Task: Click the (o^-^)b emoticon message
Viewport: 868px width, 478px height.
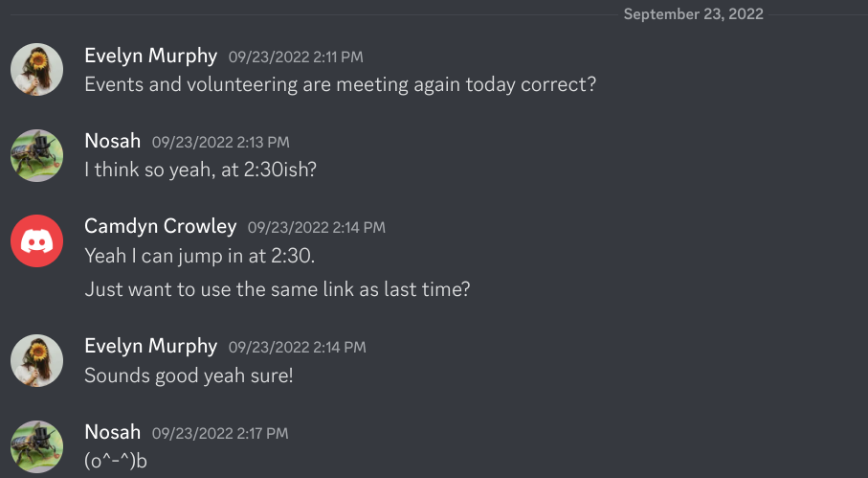Action: (x=115, y=461)
